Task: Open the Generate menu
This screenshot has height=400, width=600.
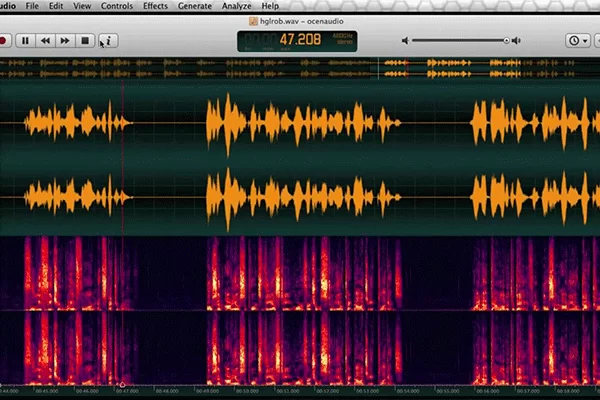Action: pos(196,6)
